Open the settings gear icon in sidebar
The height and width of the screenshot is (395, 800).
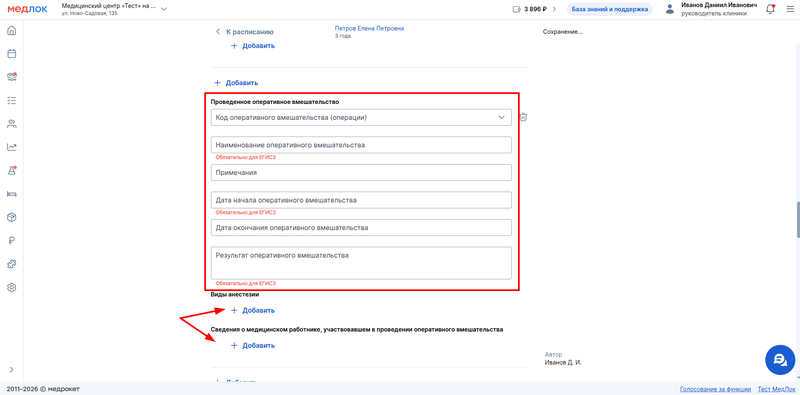point(12,287)
